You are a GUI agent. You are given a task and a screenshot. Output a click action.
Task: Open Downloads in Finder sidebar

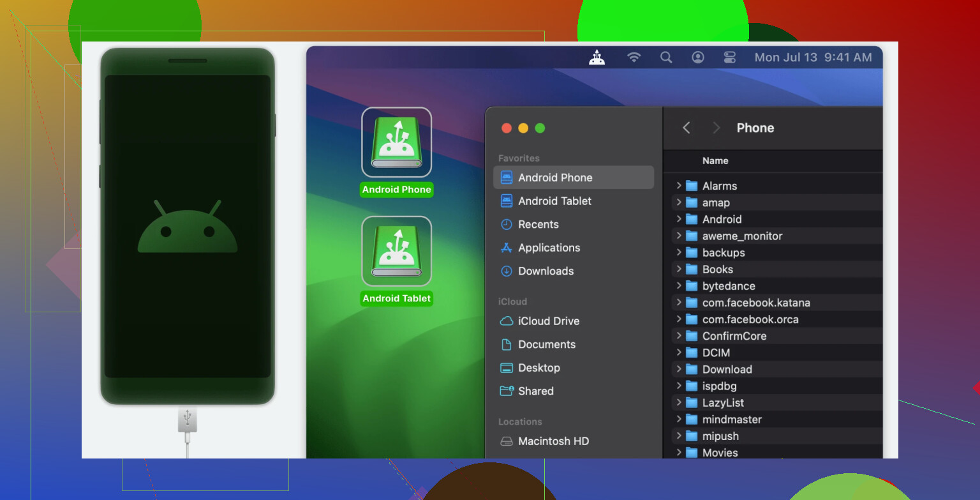pyautogui.click(x=574, y=271)
